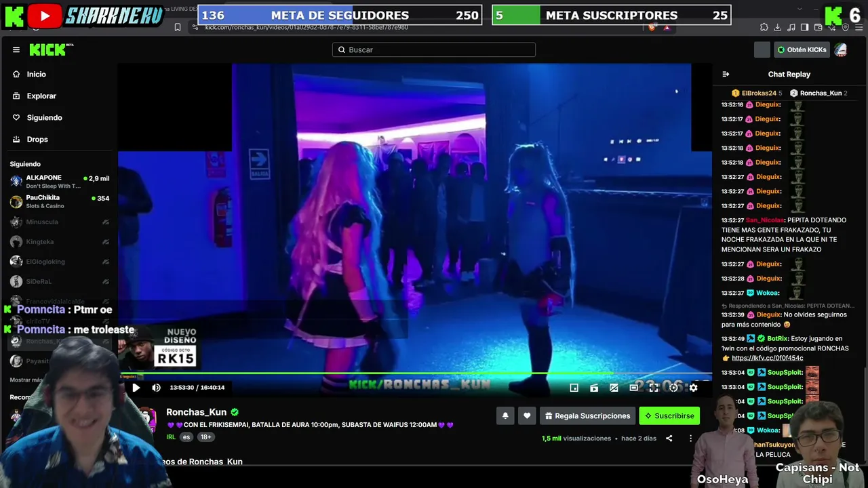Toggle theater mode
The height and width of the screenshot is (488, 868).
pos(633,388)
